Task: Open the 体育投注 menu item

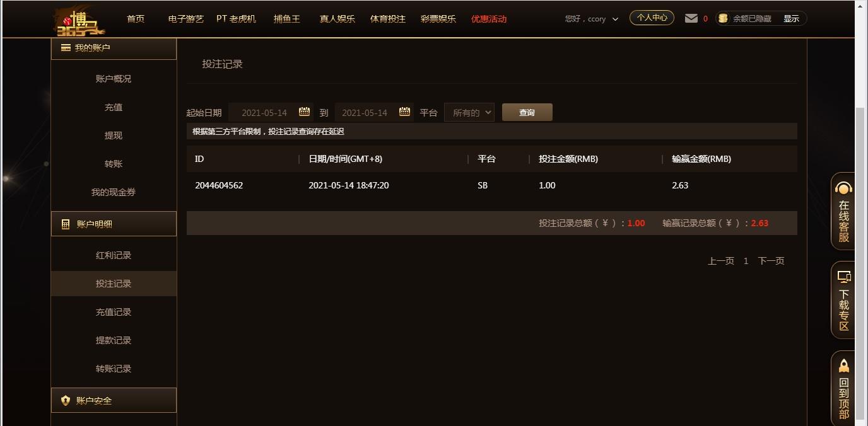Action: point(388,19)
